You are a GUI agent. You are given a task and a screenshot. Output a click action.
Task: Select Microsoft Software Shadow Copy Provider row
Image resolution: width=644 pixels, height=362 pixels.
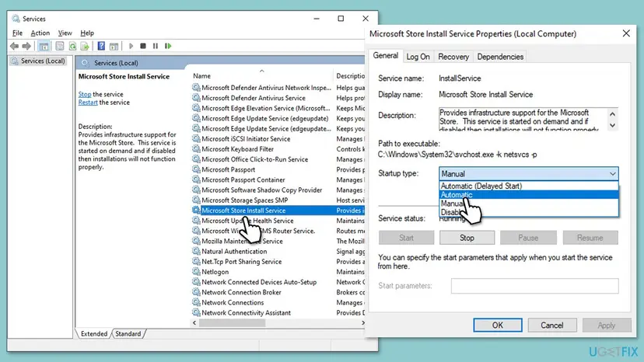pyautogui.click(x=278, y=190)
